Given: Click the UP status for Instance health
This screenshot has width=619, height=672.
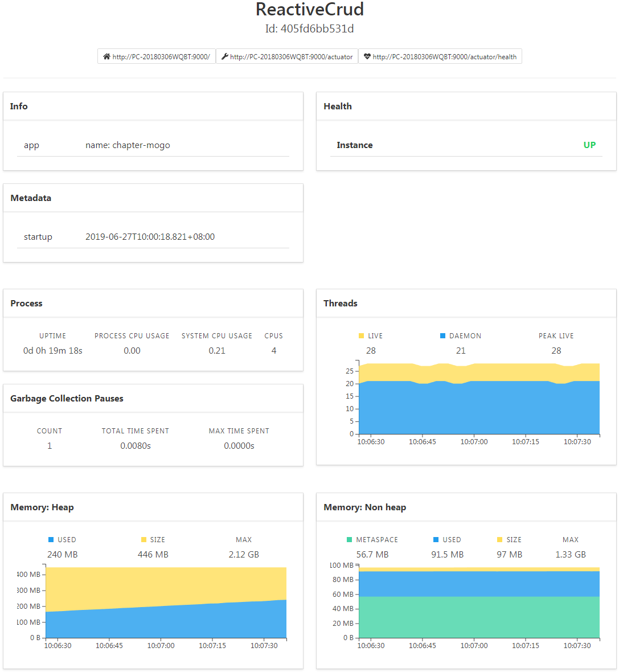Looking at the screenshot, I should tap(589, 145).
